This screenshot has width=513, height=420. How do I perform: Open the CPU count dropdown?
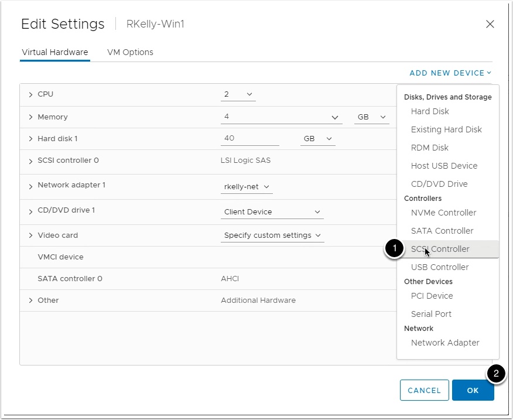point(238,94)
